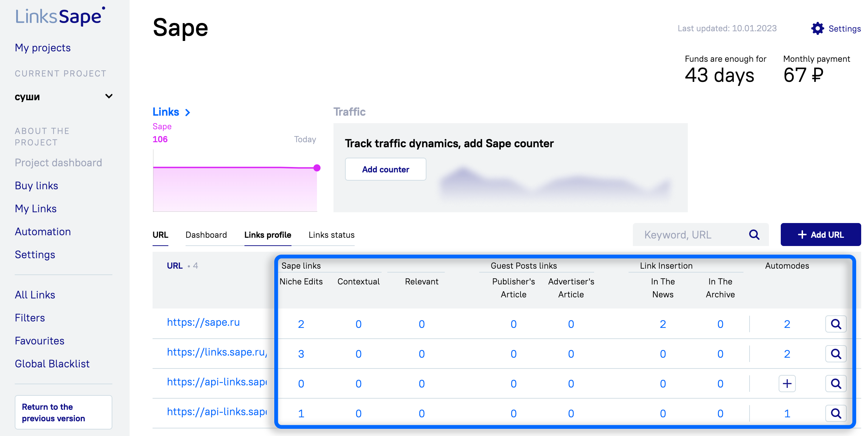Click the Settings label at top right
This screenshot has height=436, width=868.
844,29
